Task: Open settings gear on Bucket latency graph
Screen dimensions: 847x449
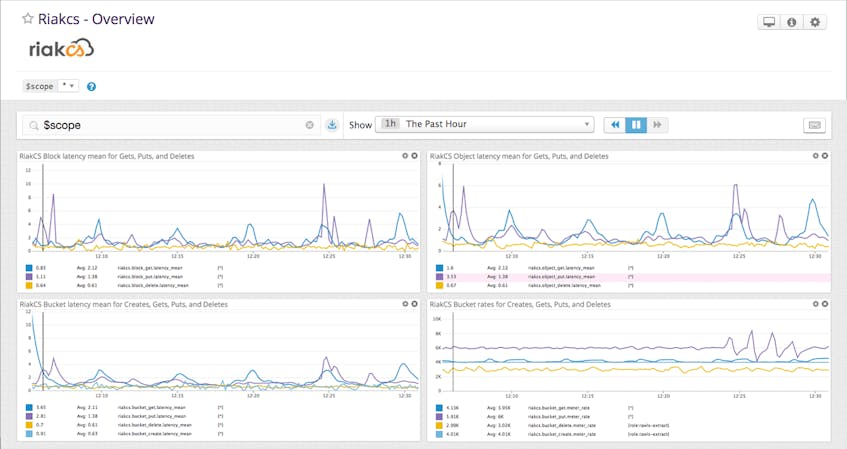Action: (x=405, y=304)
